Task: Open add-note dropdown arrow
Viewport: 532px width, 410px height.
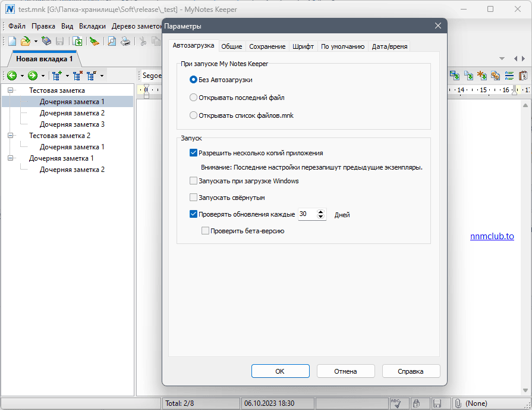Action: [67, 76]
